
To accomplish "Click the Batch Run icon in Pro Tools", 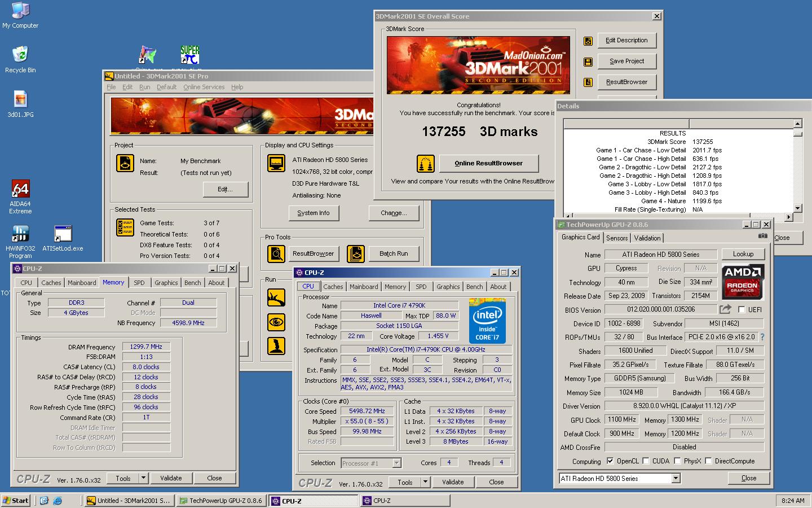I will tap(356, 254).
